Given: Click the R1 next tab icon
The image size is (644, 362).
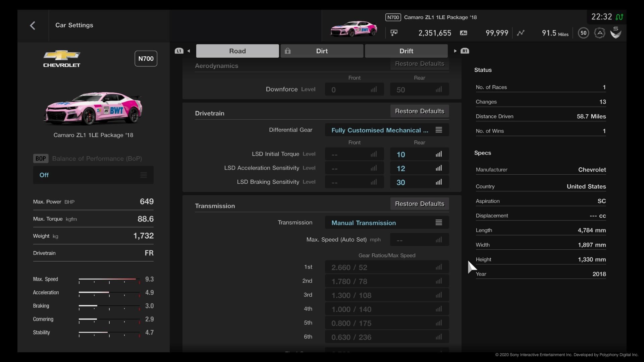Looking at the screenshot, I should 465,51.
